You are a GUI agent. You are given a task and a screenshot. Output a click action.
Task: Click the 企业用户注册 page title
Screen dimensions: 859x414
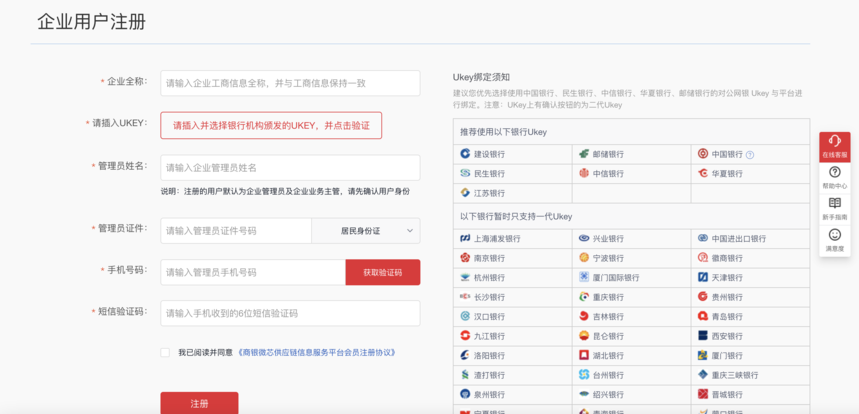click(x=91, y=22)
